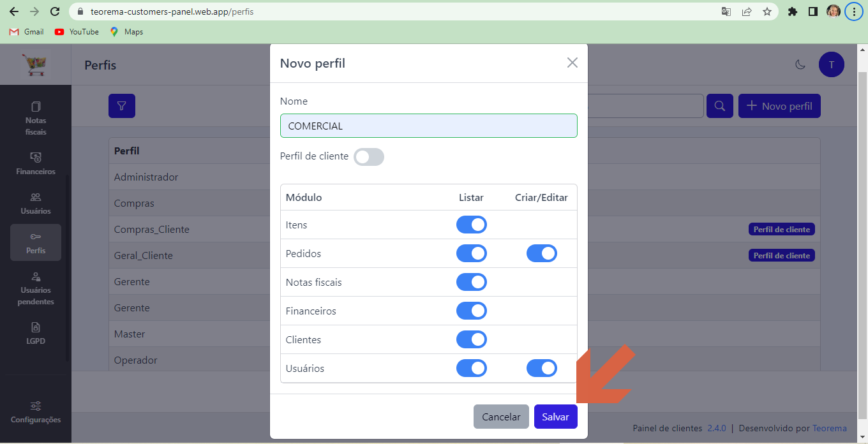The width and height of the screenshot is (868, 444).
Task: Click the shopping cart app logo
Action: pyautogui.click(x=35, y=64)
